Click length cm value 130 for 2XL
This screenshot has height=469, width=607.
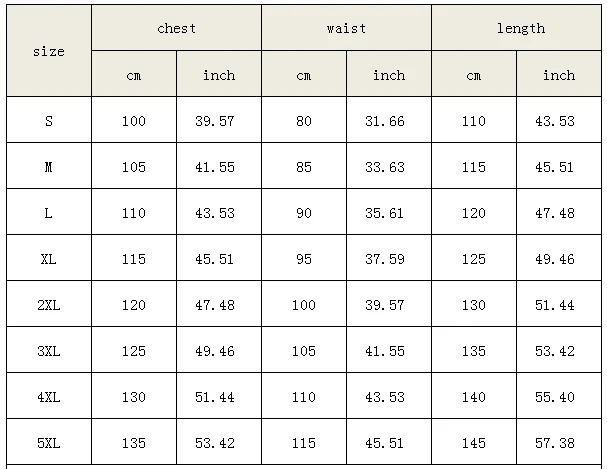click(474, 304)
